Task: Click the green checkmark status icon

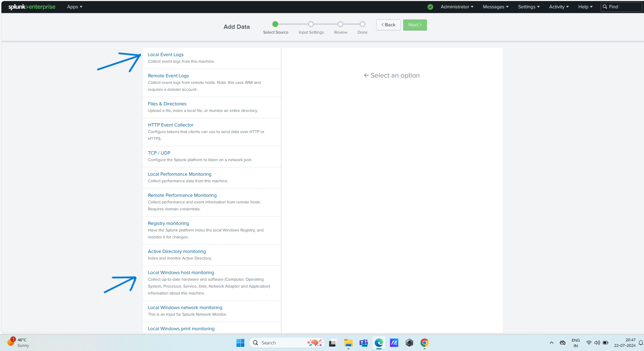Action: point(430,7)
